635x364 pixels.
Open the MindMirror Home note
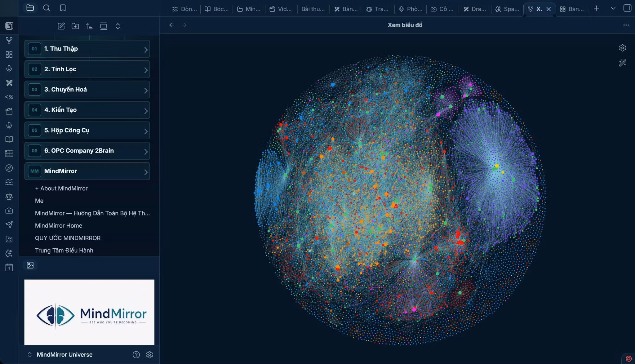[59, 225]
